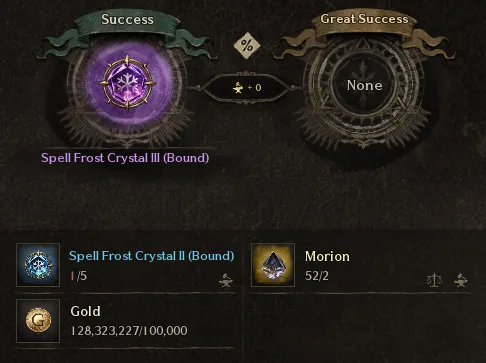Click the bonus +0 crafting indicator
486x363 pixels.
[247, 88]
